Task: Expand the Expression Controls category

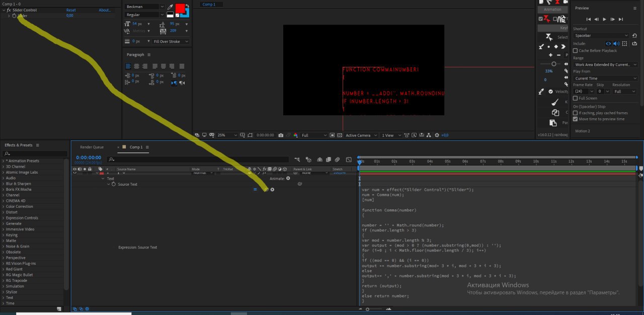Action: pyautogui.click(x=3, y=218)
